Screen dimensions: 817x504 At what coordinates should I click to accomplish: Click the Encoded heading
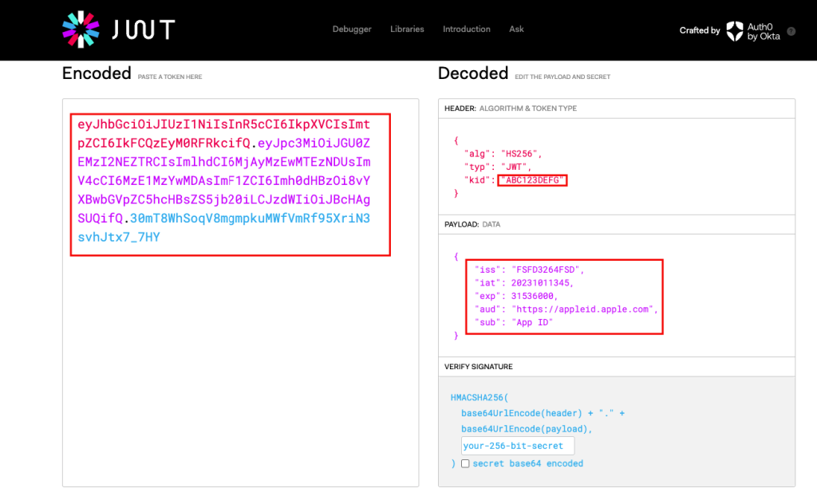pos(97,73)
